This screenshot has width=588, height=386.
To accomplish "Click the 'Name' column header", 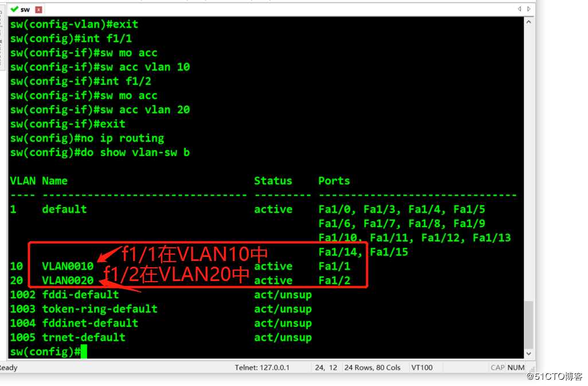I will 55,181.
